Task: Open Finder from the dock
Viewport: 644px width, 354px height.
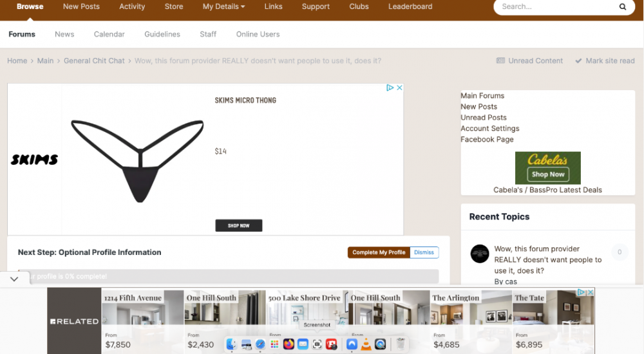Action: click(x=231, y=344)
